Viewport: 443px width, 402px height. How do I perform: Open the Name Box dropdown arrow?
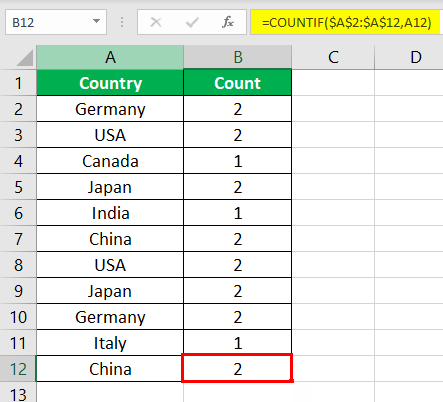(96, 22)
